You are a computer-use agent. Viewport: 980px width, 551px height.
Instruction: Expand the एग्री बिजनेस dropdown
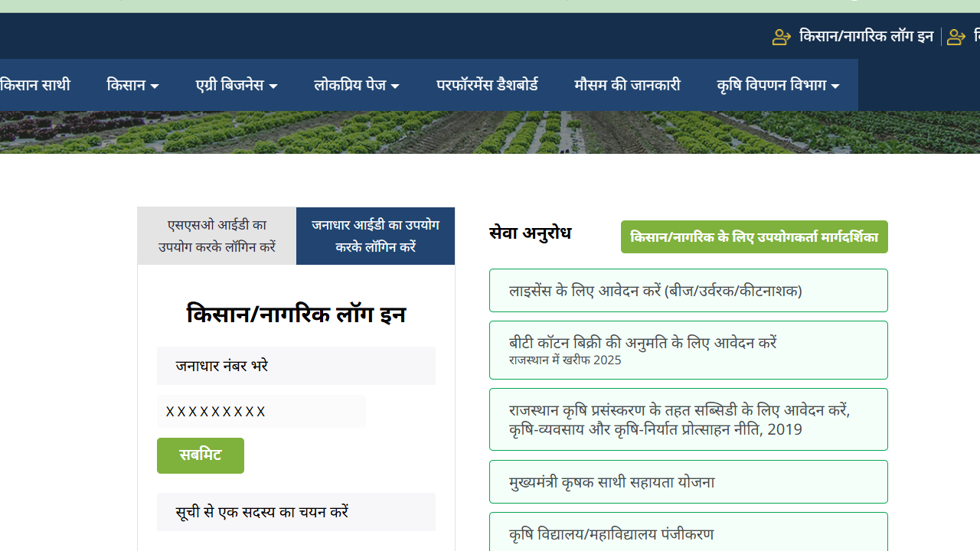click(237, 85)
